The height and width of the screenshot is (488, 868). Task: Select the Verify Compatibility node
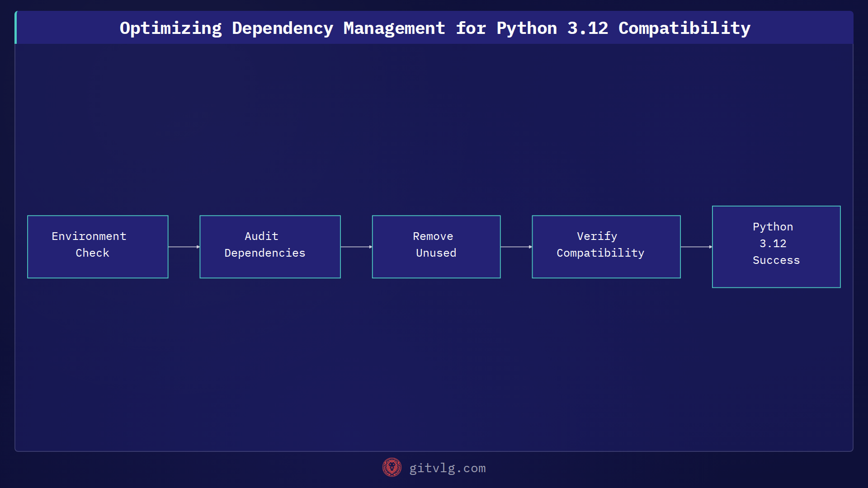pos(606,247)
